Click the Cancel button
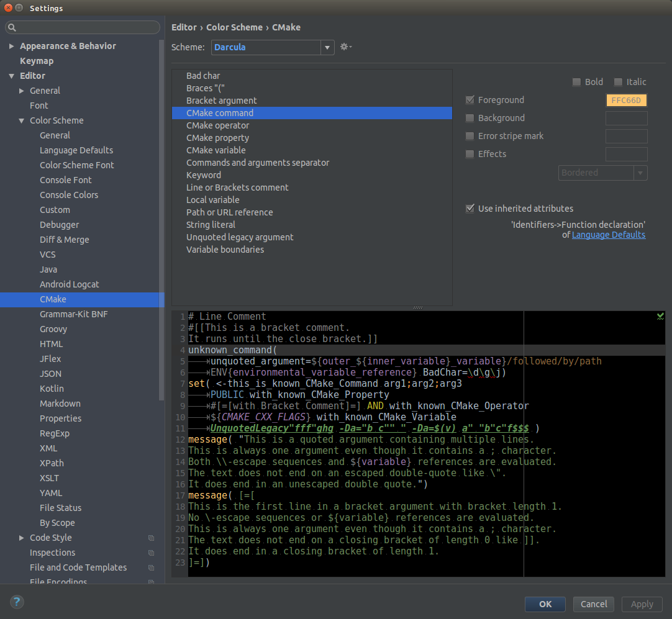Screen dimensions: 672x619 (594, 604)
